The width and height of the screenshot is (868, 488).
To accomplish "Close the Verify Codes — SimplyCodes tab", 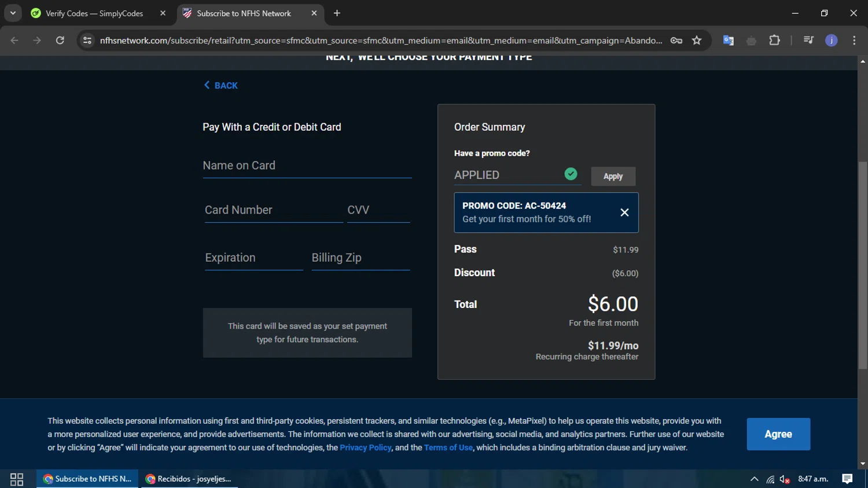I will point(163,13).
